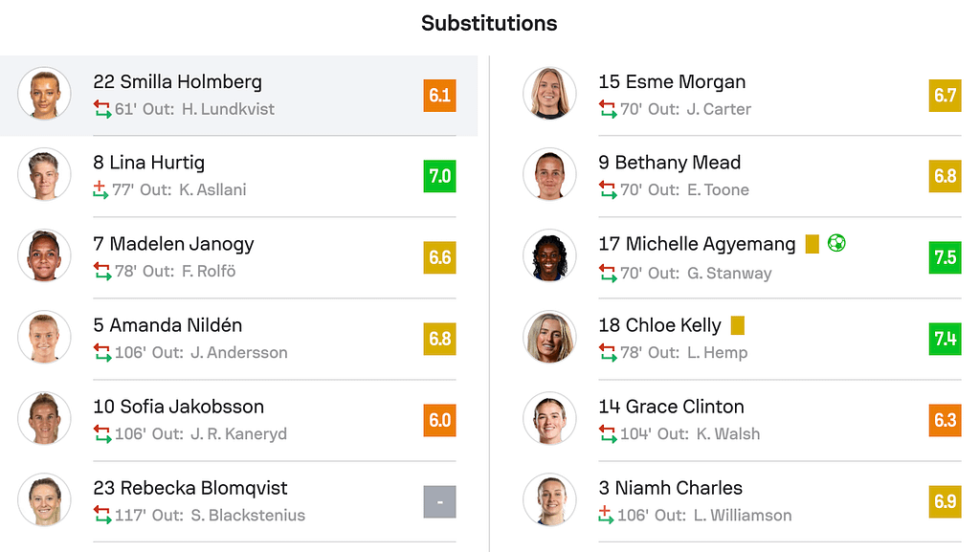Click Chloe Kelly's yellow card icon
Image resolution: width=980 pixels, height=552 pixels.
click(738, 325)
